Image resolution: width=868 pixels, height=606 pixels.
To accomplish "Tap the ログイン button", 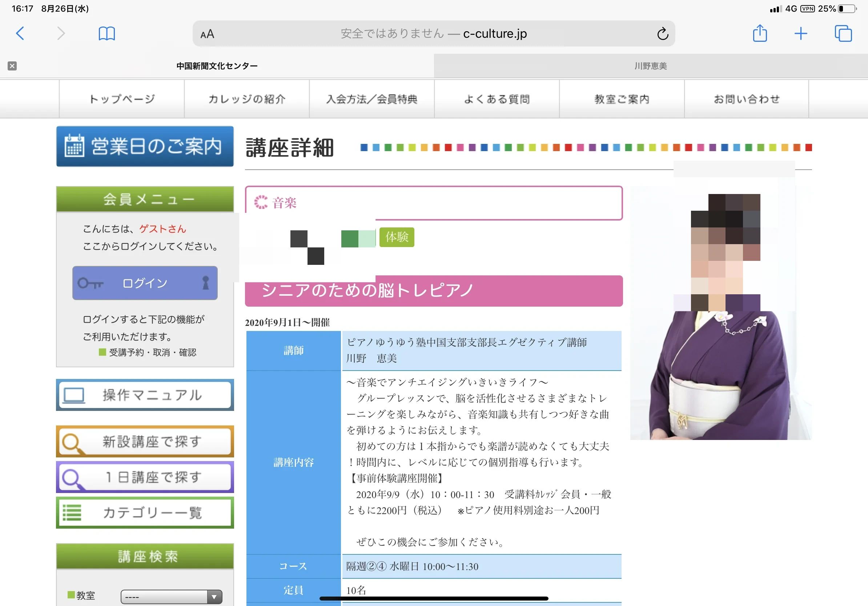I will click(145, 283).
